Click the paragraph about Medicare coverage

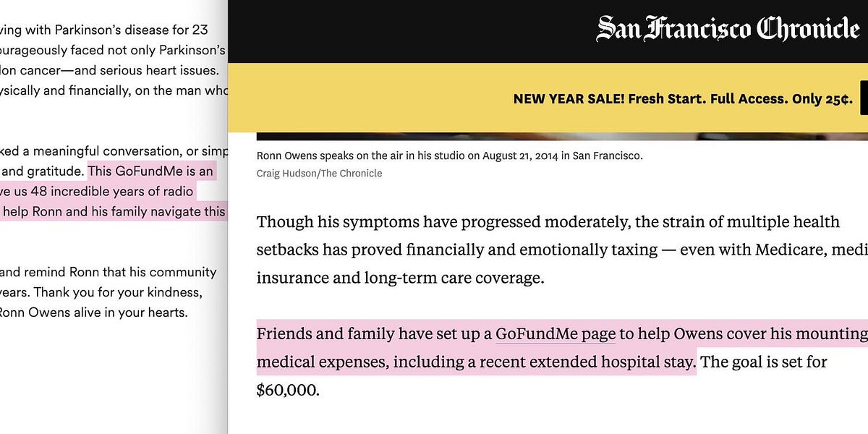pos(506,250)
